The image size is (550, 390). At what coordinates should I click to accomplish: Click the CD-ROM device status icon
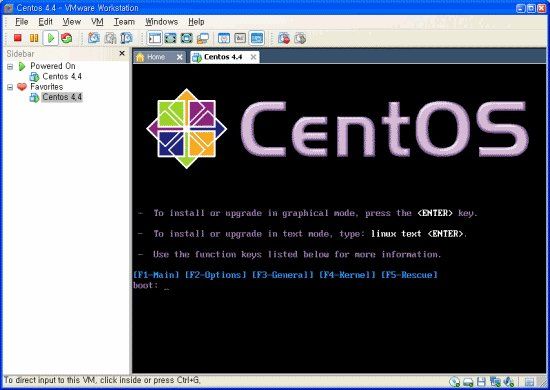pos(455,382)
